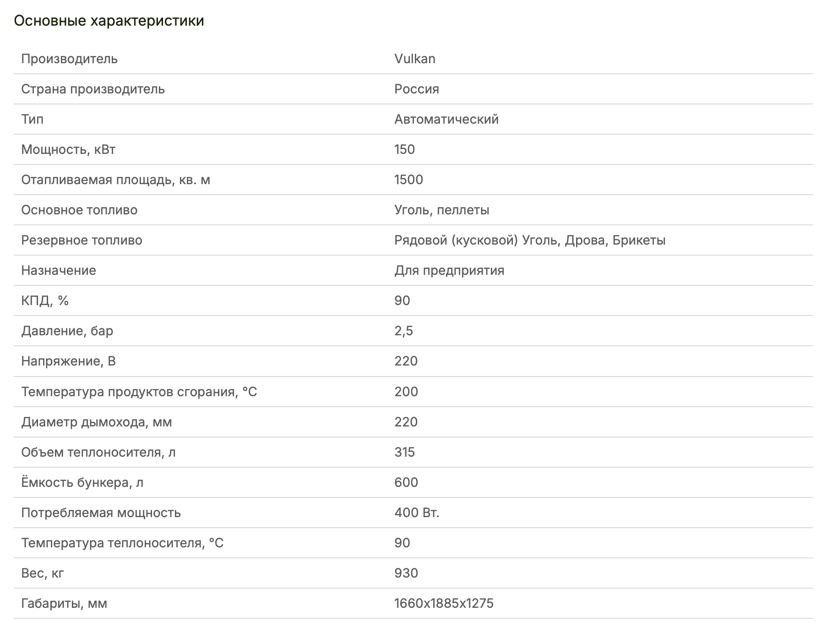Image resolution: width=827 pixels, height=644 pixels.
Task: Select the "Для предприятия" purpose value
Action: coord(449,270)
